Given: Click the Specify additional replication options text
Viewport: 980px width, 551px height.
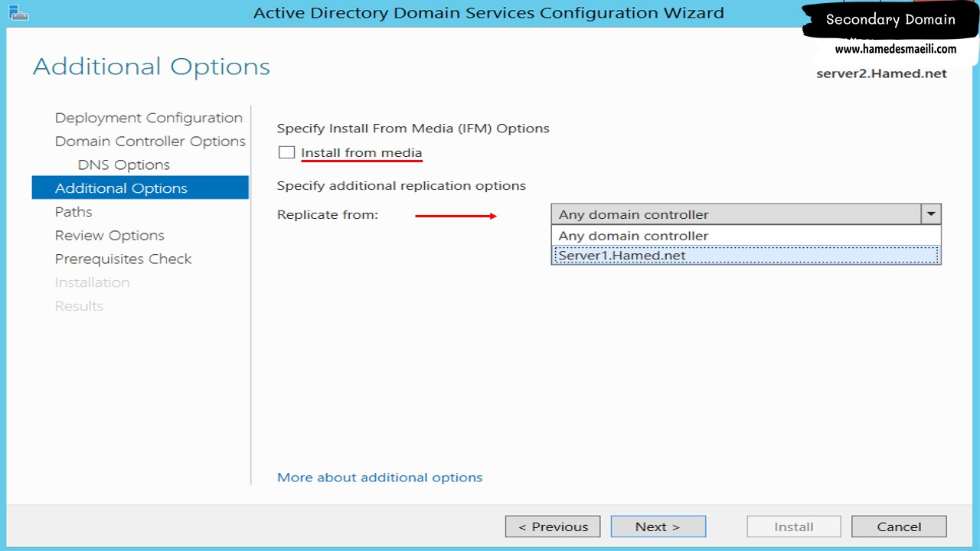Looking at the screenshot, I should point(401,185).
